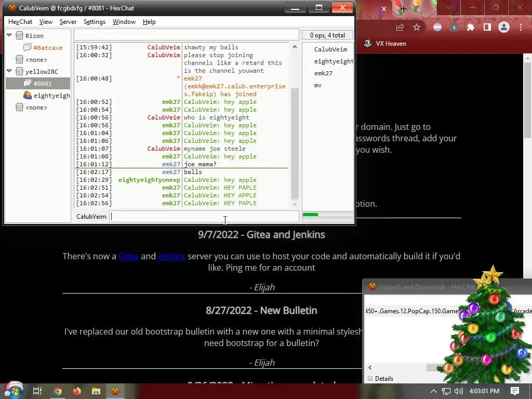Select the first <none> server entry
The image size is (532, 399).
(x=36, y=60)
